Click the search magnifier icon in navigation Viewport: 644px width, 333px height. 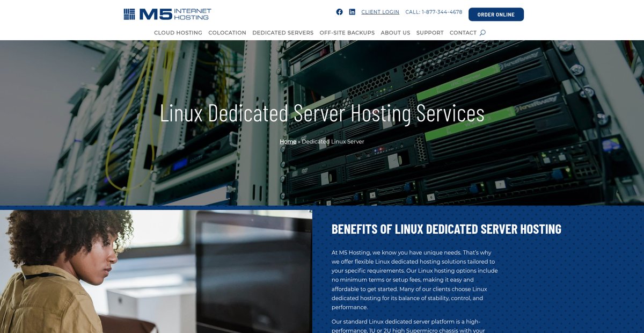482,33
